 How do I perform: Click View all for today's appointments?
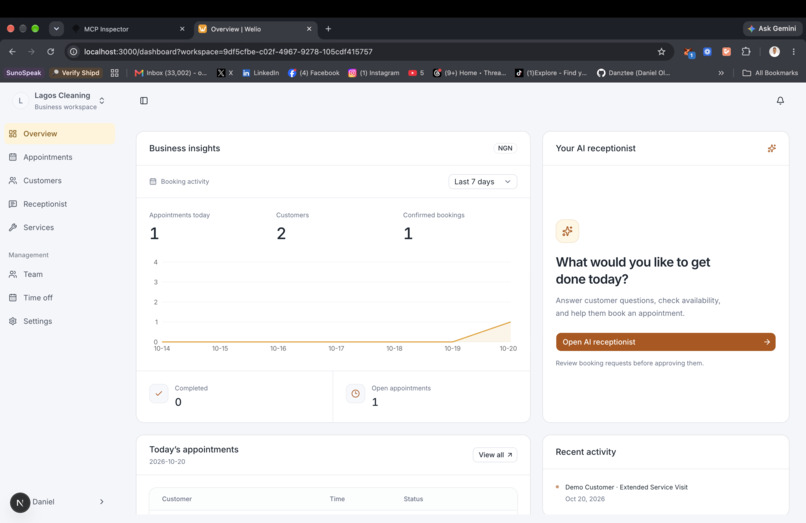coord(495,455)
